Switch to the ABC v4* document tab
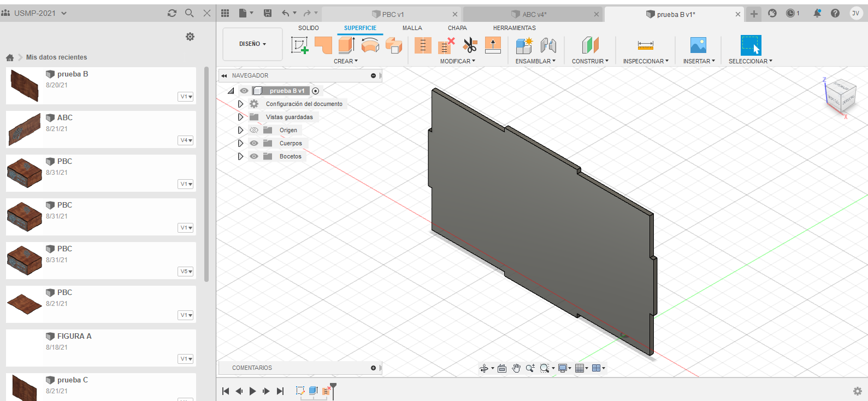The height and width of the screenshot is (401, 868). (x=533, y=14)
